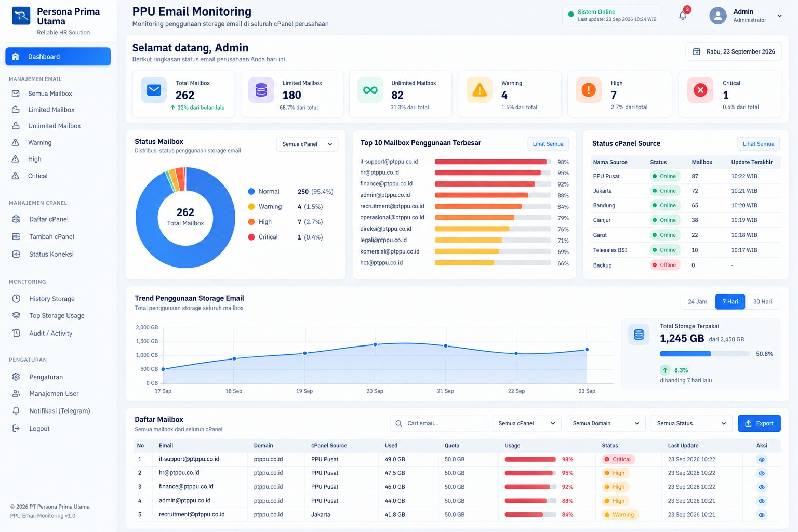Click the notification bell icon
Image resolution: width=798 pixels, height=532 pixels.
tap(683, 16)
